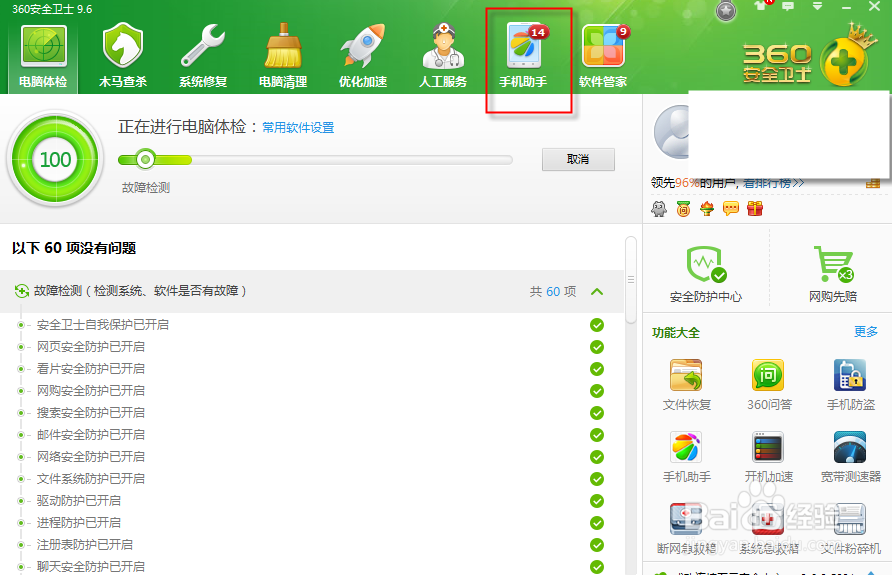Image resolution: width=892 pixels, height=575 pixels.
Task: Click the flaming torch icon
Action: (x=707, y=209)
